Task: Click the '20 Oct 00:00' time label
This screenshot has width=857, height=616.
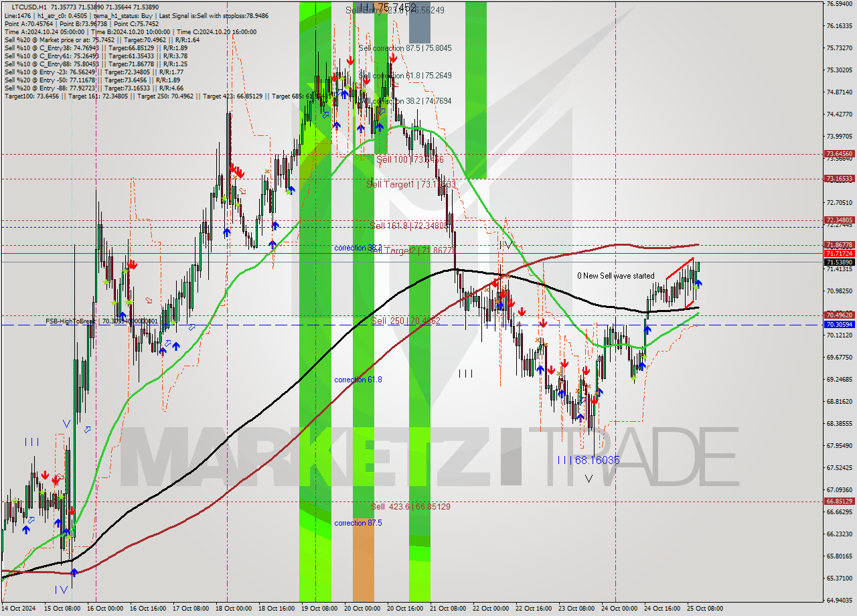Action: pos(362,609)
